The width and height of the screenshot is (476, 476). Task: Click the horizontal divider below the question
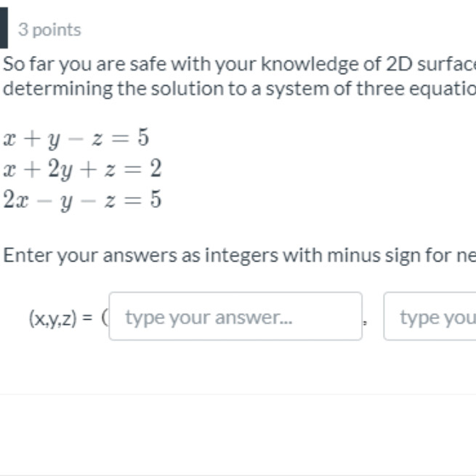[238, 394]
